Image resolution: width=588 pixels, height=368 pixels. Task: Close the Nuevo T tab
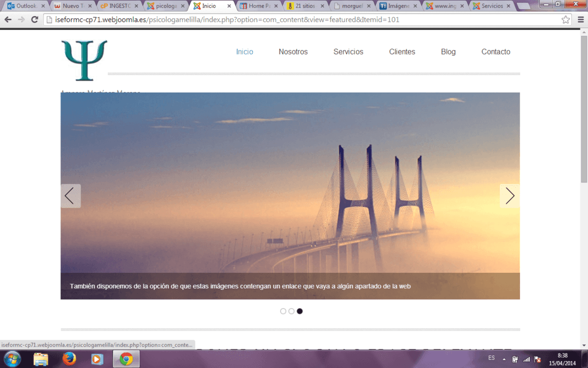coord(90,6)
